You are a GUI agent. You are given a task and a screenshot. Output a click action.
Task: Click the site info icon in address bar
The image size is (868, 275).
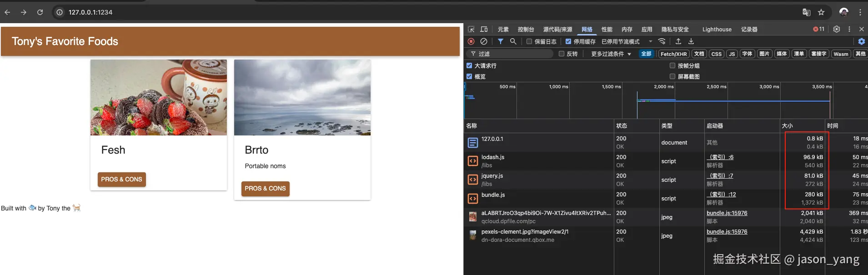(60, 12)
